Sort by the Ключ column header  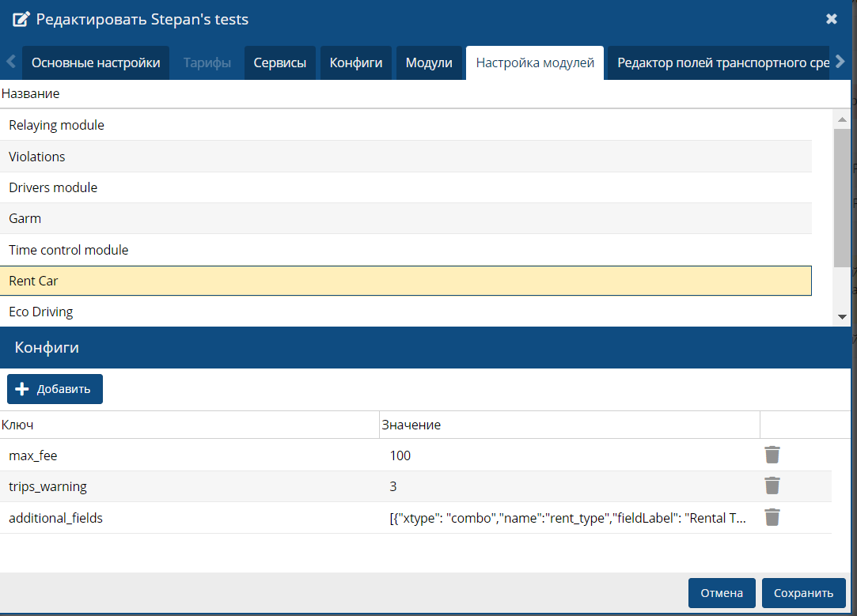(x=189, y=425)
